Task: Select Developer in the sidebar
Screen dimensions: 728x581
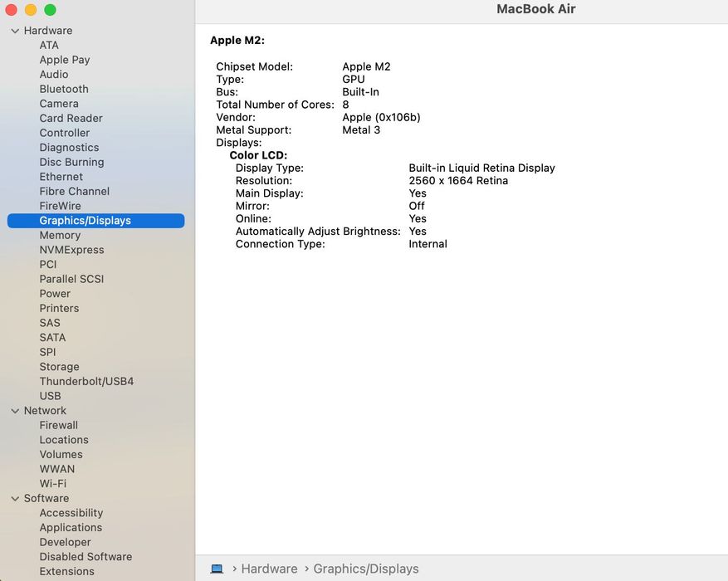Action: (65, 542)
